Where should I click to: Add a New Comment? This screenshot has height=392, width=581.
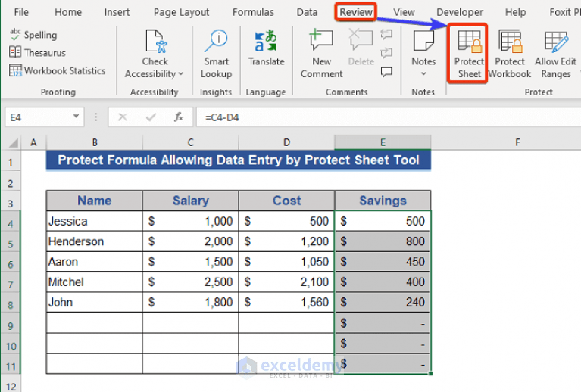point(322,54)
